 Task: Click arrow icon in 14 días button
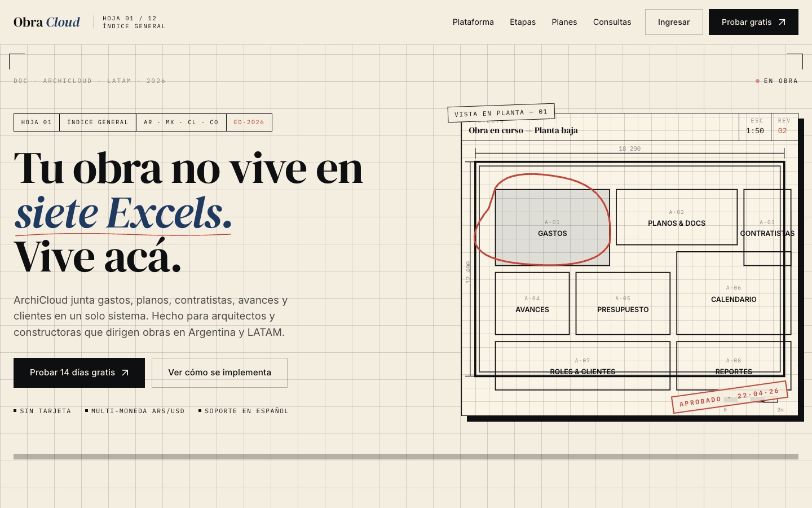click(x=125, y=373)
